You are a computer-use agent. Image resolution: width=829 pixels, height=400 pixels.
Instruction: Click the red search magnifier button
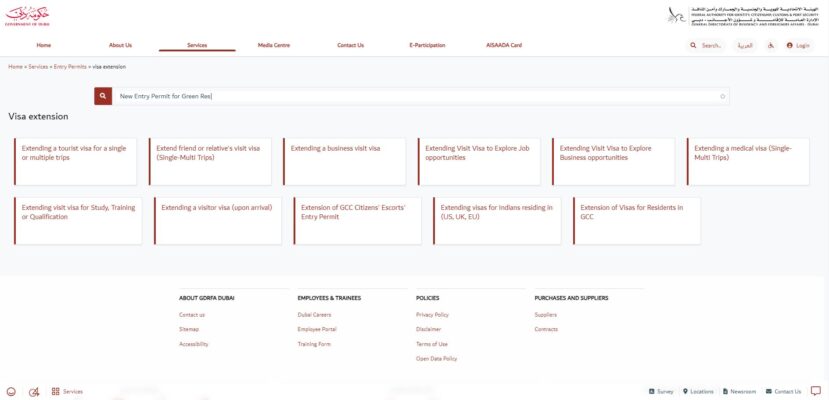[x=103, y=96]
